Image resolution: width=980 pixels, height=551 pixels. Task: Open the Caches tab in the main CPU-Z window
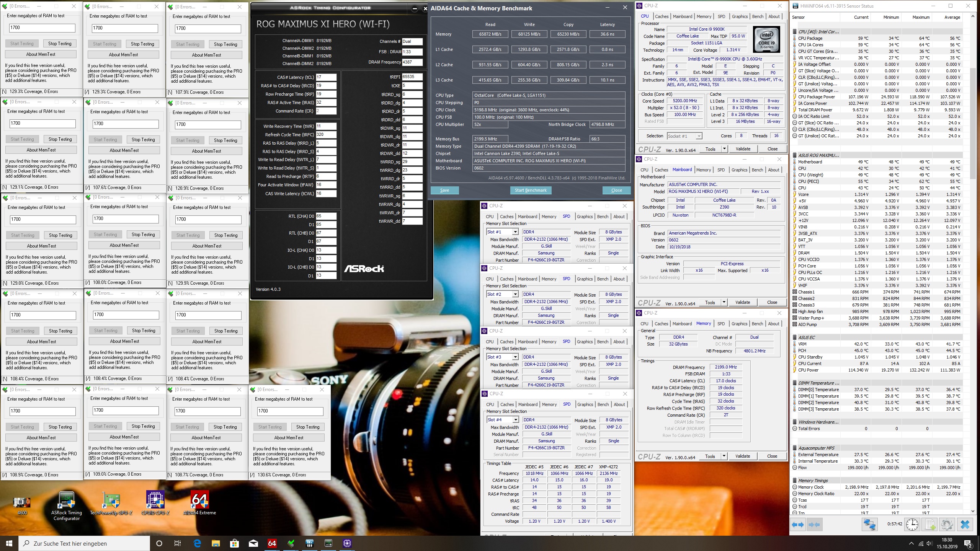coord(662,16)
